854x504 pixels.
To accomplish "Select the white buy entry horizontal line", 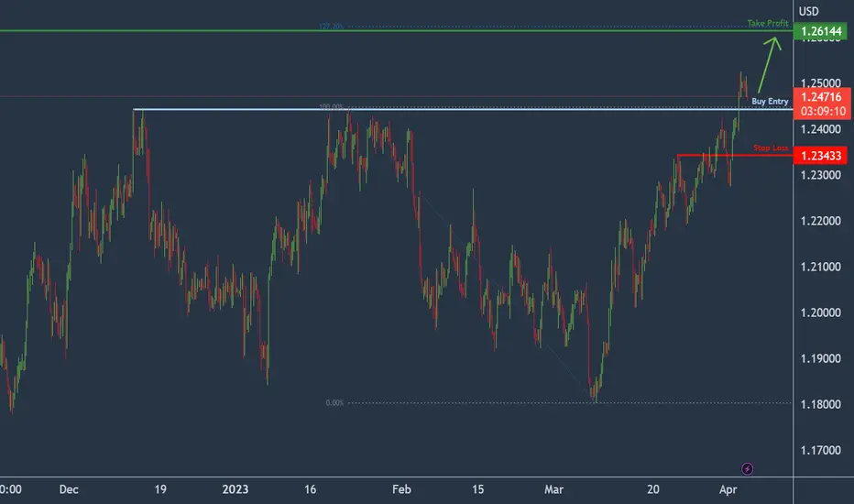I will (463, 110).
